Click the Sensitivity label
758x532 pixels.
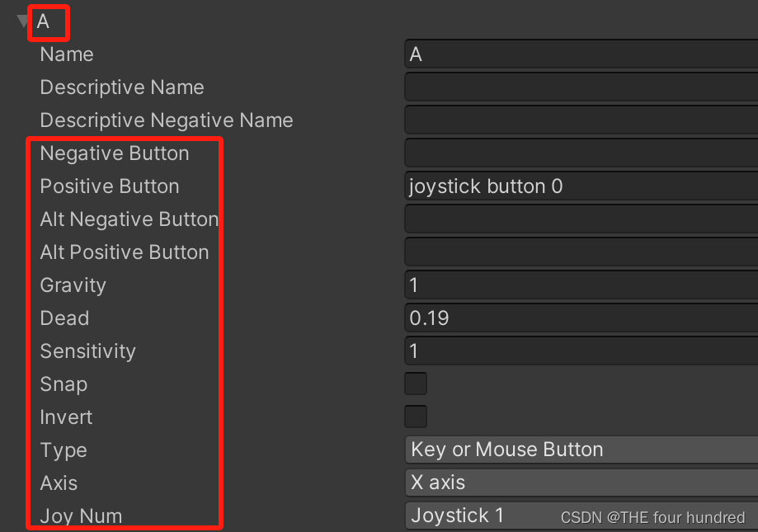87,351
